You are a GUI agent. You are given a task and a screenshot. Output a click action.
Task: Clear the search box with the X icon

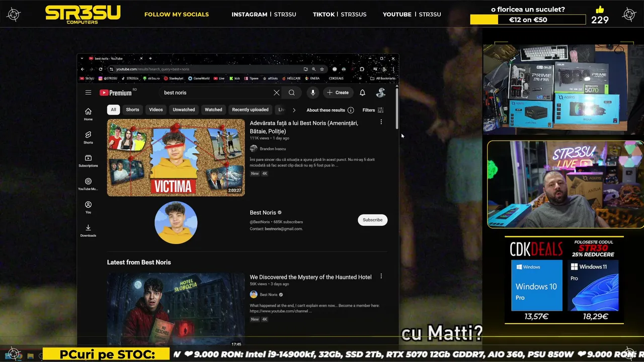tap(276, 93)
